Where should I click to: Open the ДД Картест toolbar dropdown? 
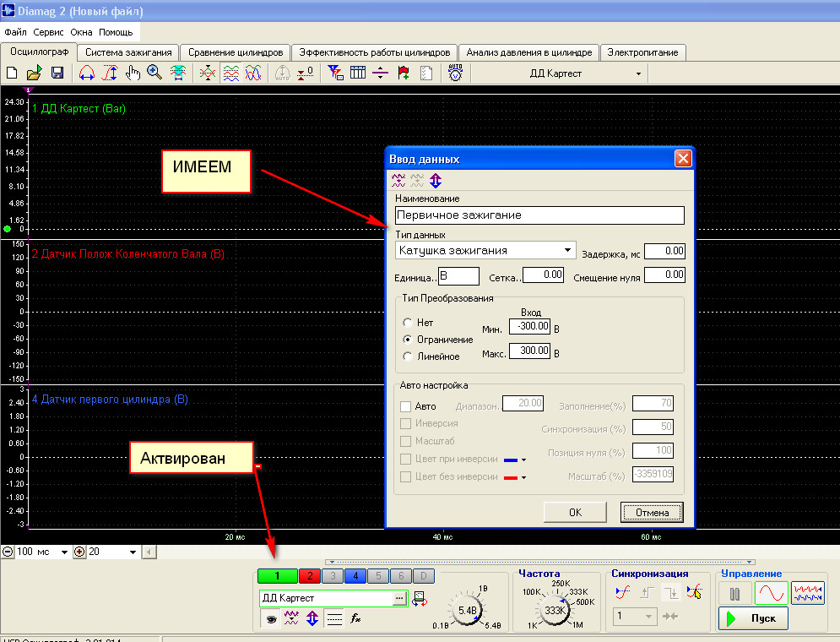point(638,73)
